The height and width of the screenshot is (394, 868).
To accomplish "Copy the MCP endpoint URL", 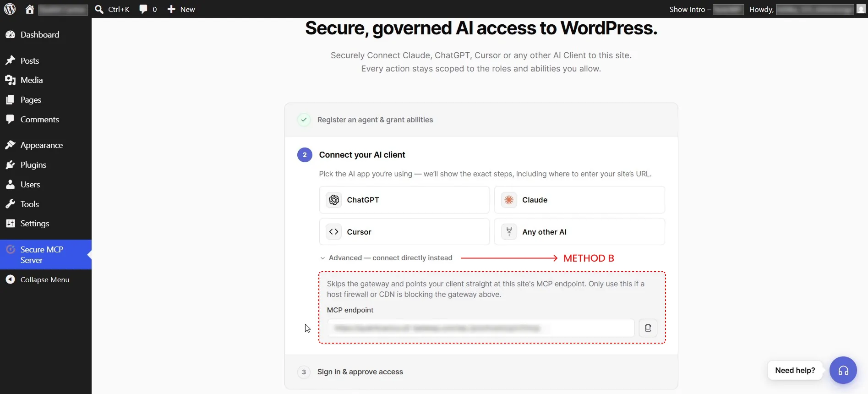I will pos(648,328).
